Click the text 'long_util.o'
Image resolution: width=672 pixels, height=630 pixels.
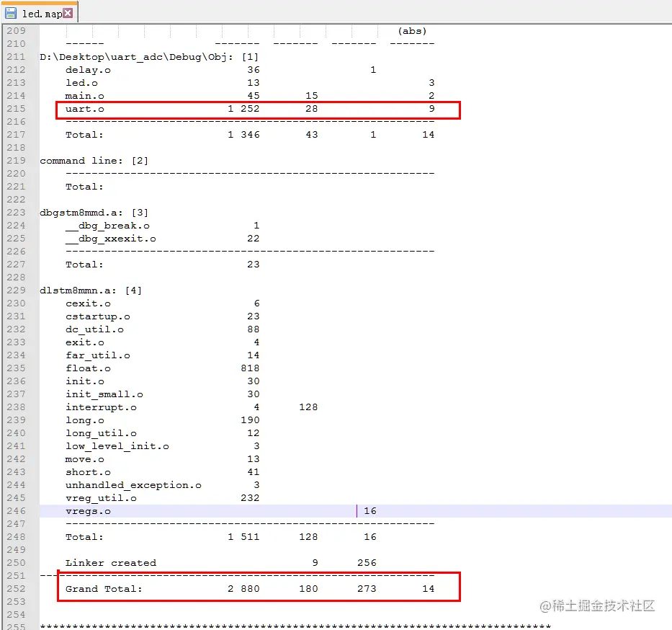101,433
